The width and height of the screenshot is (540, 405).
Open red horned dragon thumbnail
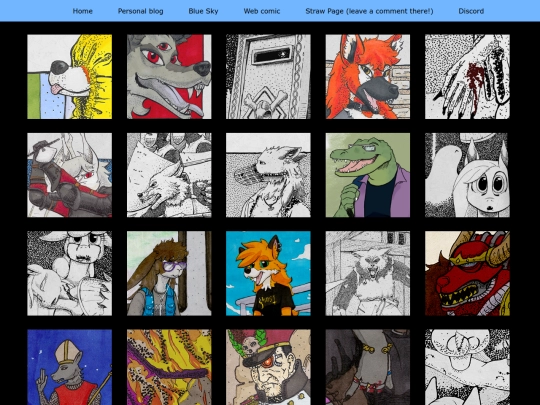point(467,273)
